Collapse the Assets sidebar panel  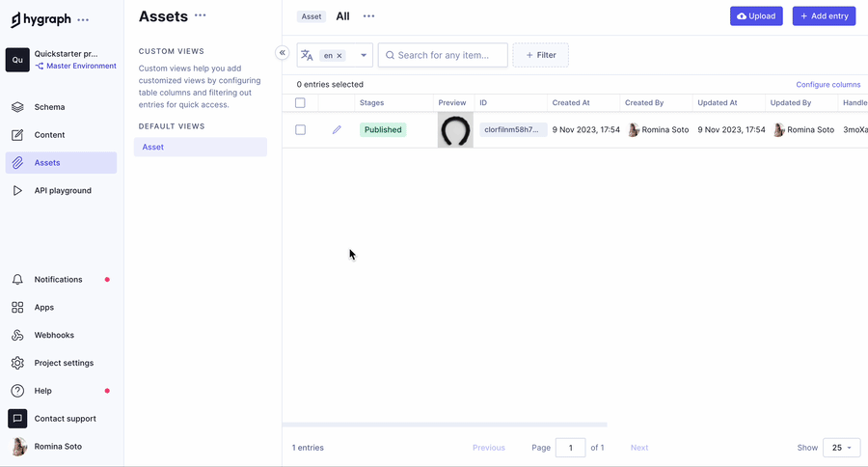pyautogui.click(x=282, y=53)
